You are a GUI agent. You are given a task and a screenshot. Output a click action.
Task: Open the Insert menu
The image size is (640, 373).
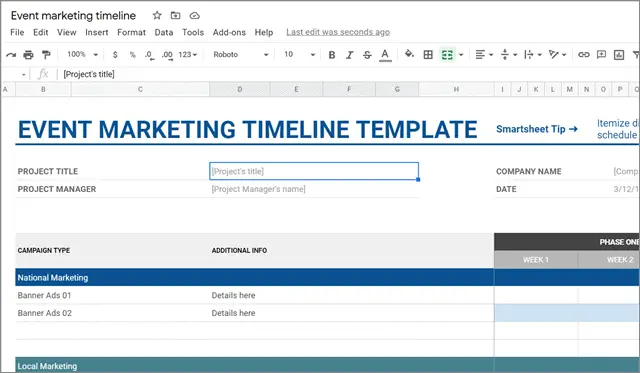(x=97, y=32)
